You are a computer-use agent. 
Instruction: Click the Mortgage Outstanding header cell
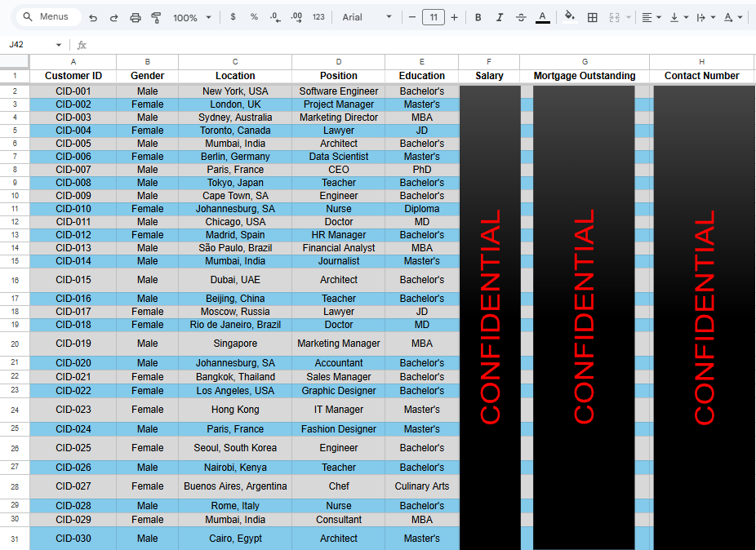[x=585, y=76]
